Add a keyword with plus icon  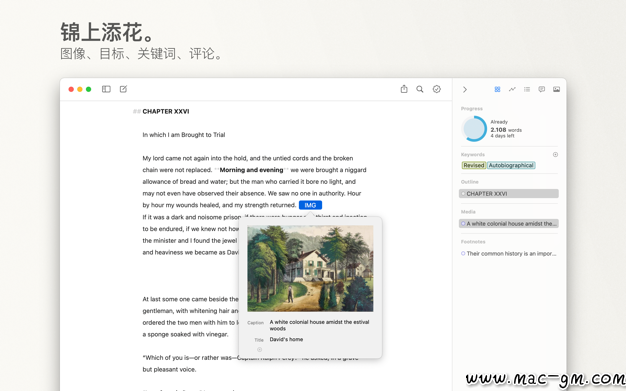point(555,155)
